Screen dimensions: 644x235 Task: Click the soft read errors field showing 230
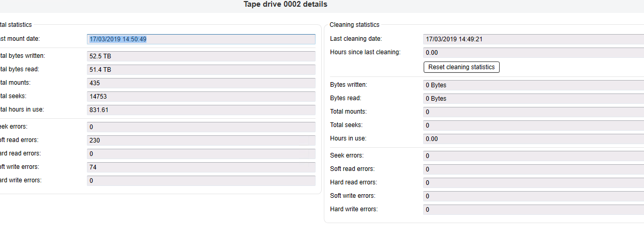201,140
